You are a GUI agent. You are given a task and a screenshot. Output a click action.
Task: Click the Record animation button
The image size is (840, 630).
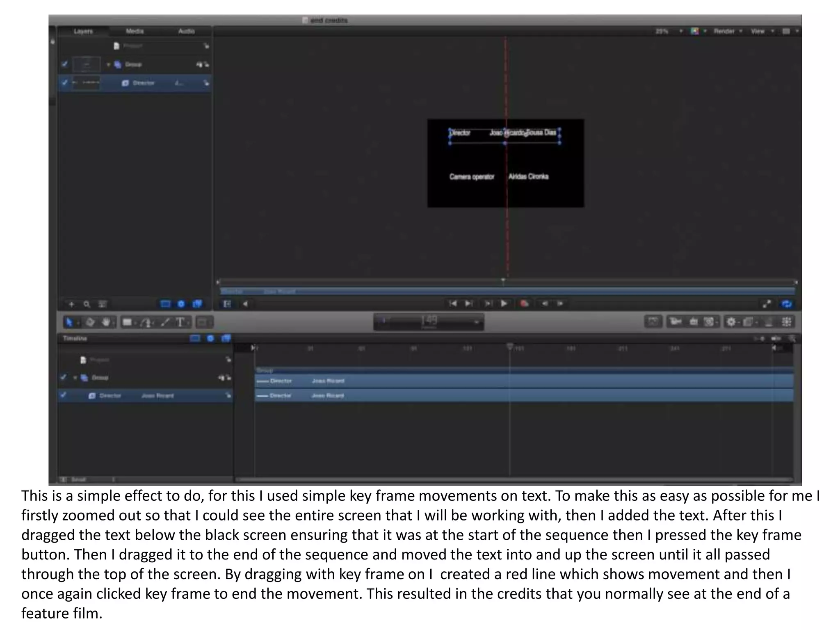point(524,304)
